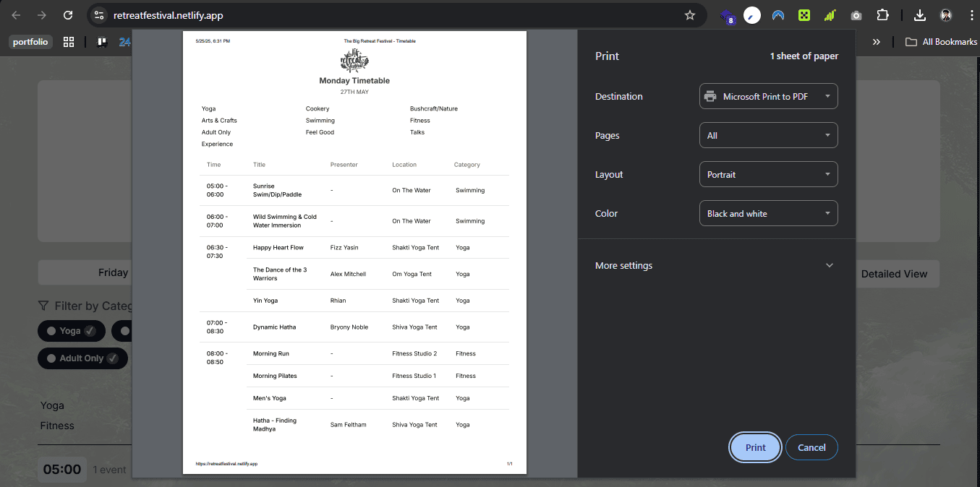Reload the page with the refresh icon
The height and width of the screenshot is (487, 980).
pos(68,15)
